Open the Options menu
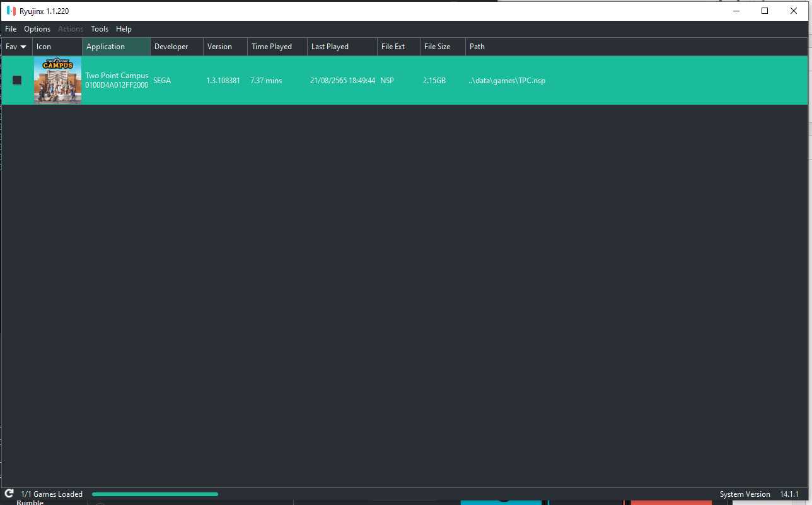Viewport: 812px width, 505px height. tap(37, 29)
